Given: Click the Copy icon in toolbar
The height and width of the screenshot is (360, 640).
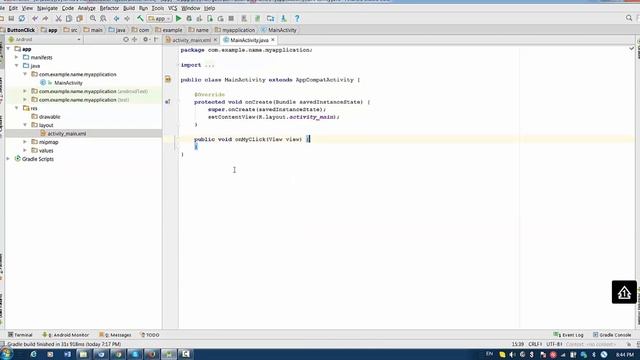Looking at the screenshot, I should tap(69, 18).
